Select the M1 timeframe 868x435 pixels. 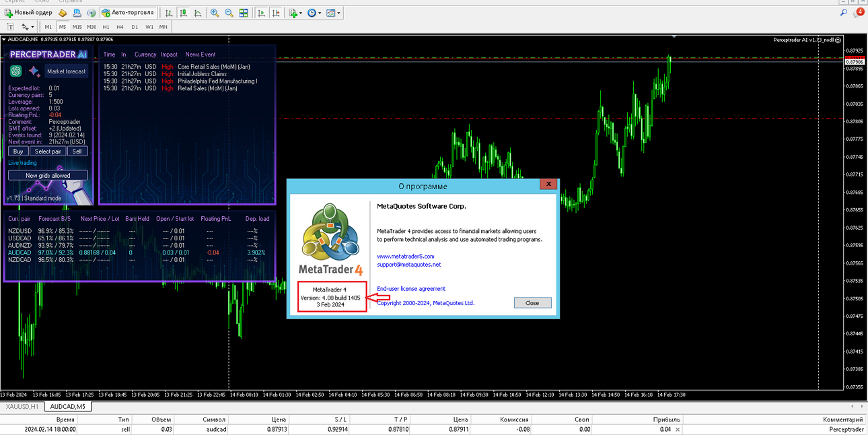(x=48, y=27)
